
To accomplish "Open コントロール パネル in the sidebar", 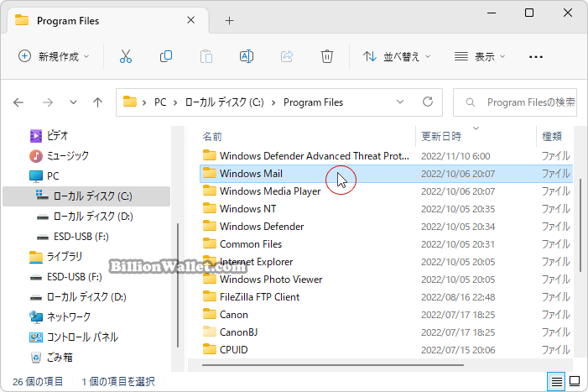I will [74, 337].
